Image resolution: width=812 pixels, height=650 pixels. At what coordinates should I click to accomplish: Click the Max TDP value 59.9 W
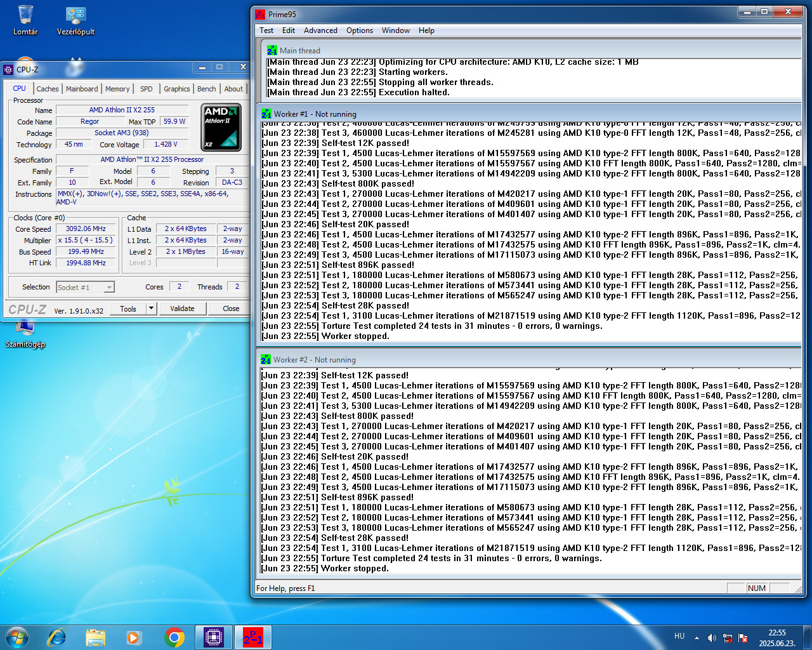coord(174,121)
